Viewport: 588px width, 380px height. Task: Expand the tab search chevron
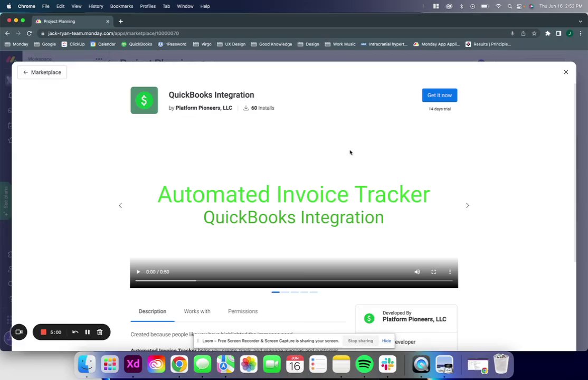pos(581,22)
